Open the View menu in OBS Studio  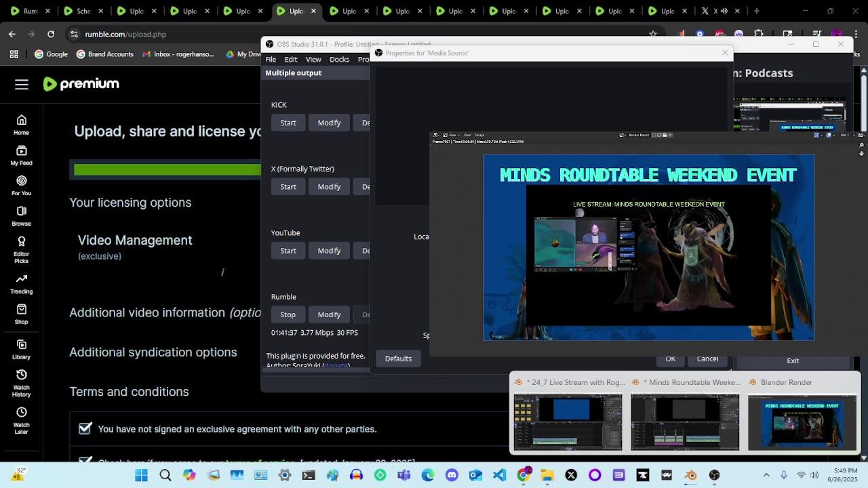point(313,59)
